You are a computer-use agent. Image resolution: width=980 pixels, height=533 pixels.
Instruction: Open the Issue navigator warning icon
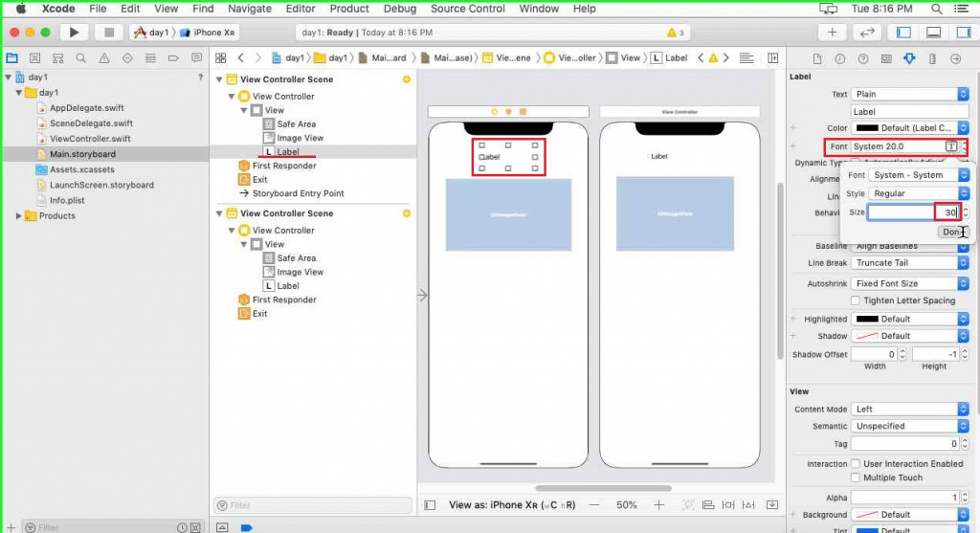[x=103, y=58]
